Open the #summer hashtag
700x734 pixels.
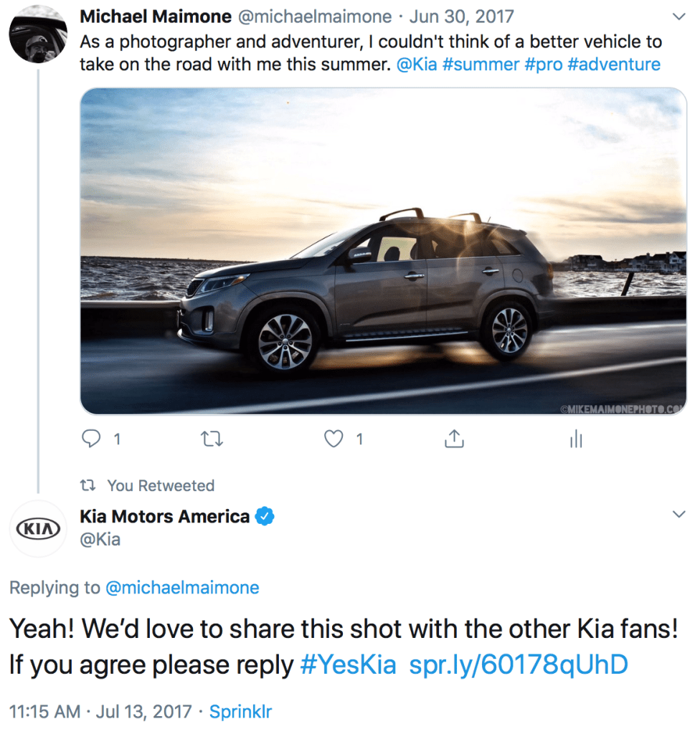click(481, 65)
